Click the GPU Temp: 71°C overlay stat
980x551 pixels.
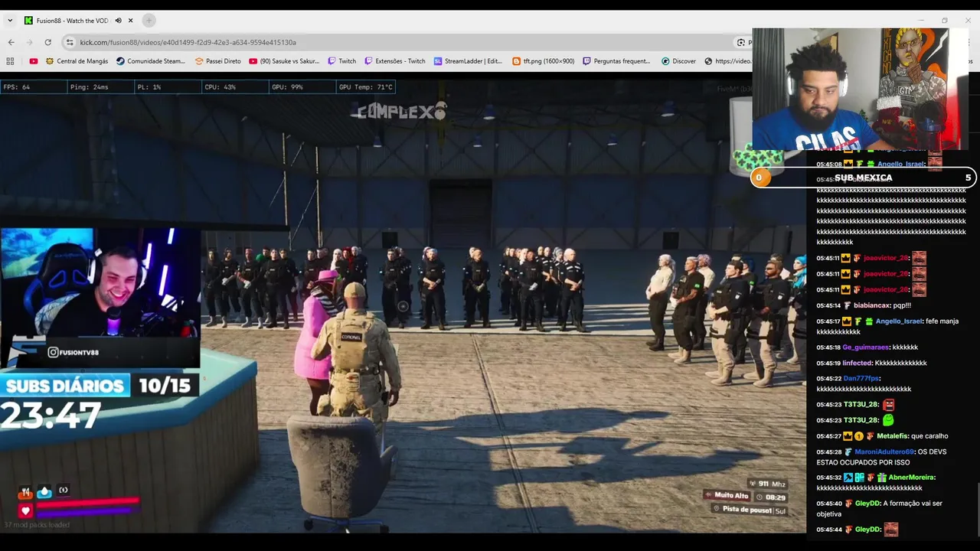[x=366, y=87]
